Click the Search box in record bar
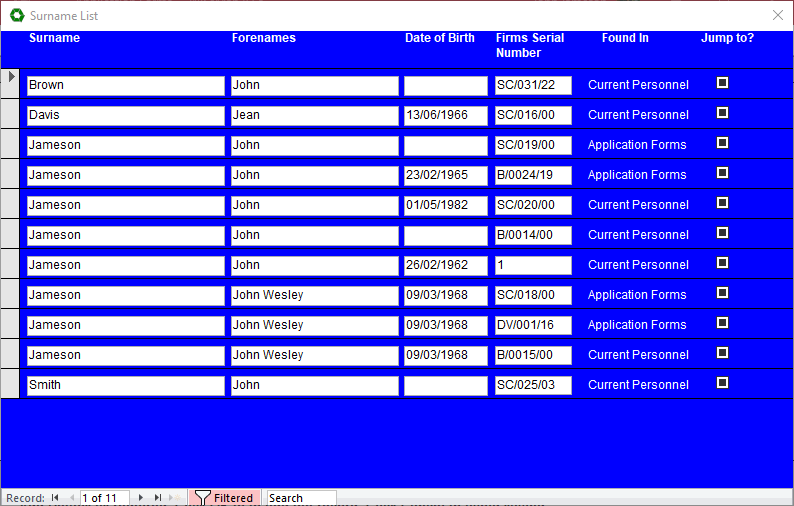The width and height of the screenshot is (794, 506). click(x=300, y=497)
